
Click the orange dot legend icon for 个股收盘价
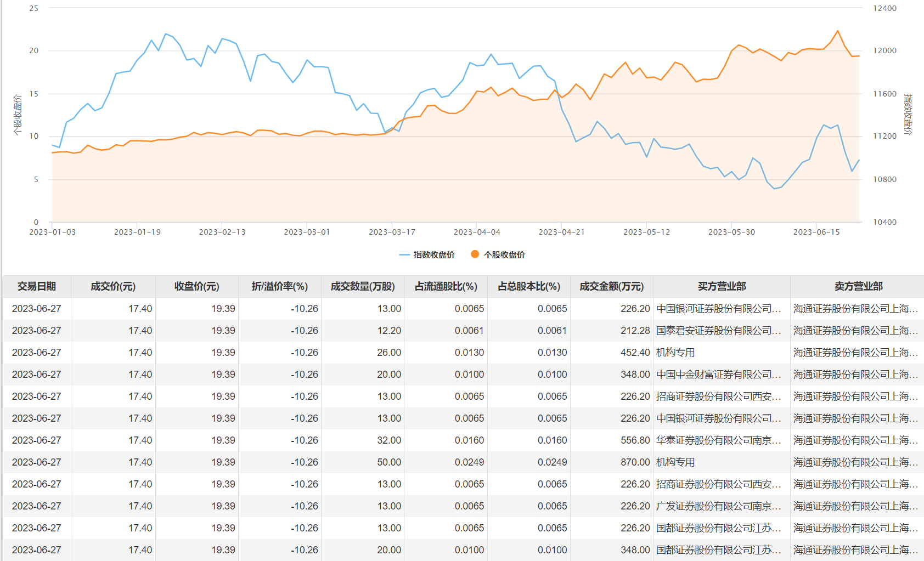tap(475, 254)
